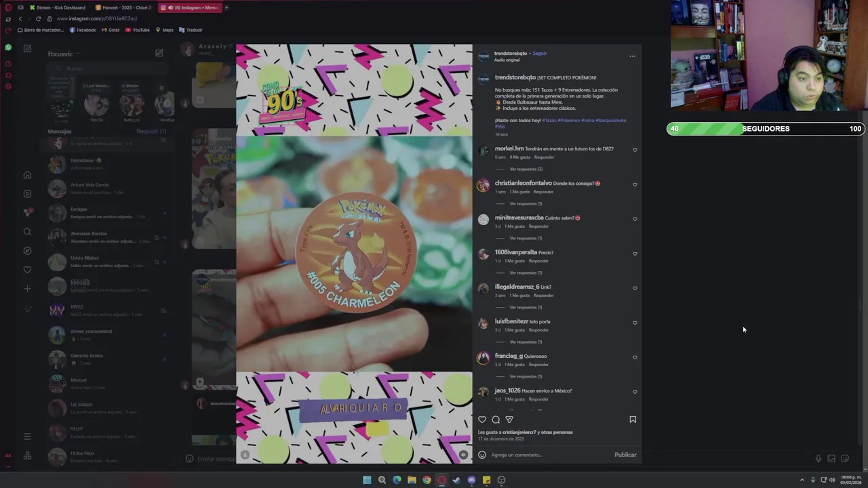This screenshot has width=868, height=488.
Task: Share the post using paper plane icon
Action: point(509,420)
